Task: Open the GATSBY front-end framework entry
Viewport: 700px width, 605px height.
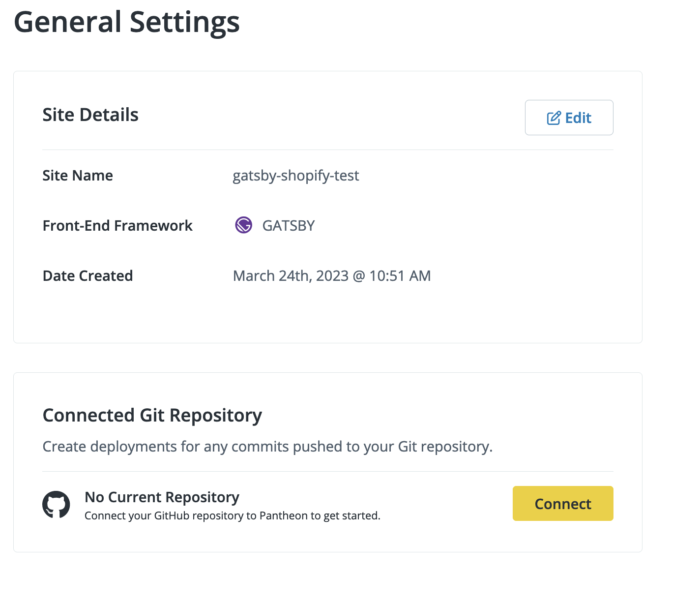Action: [289, 225]
